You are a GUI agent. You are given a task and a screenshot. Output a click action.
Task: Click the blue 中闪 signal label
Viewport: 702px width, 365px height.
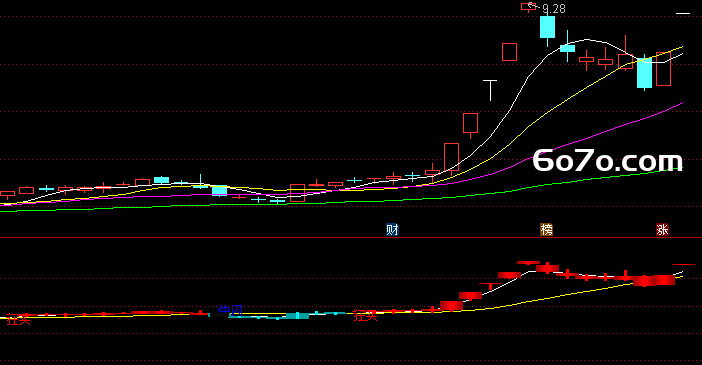tap(231, 310)
